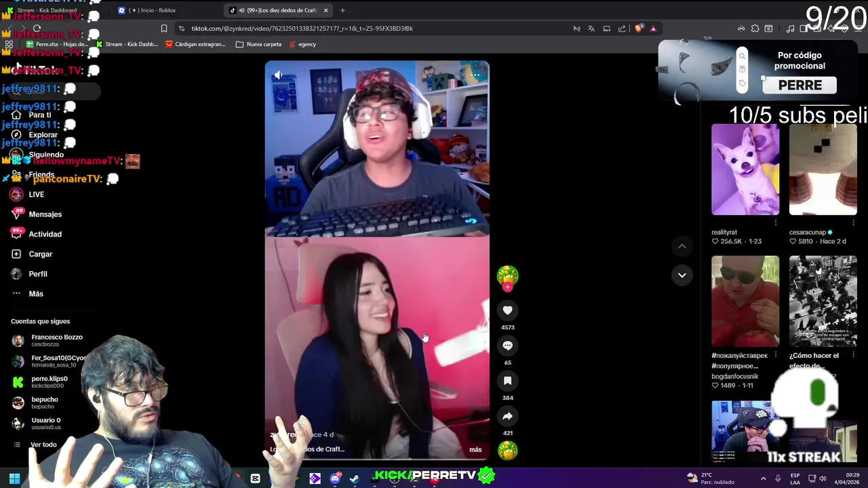The height and width of the screenshot is (488, 868).
Task: Open Friends in the TikTok sidebar
Action: tap(41, 174)
